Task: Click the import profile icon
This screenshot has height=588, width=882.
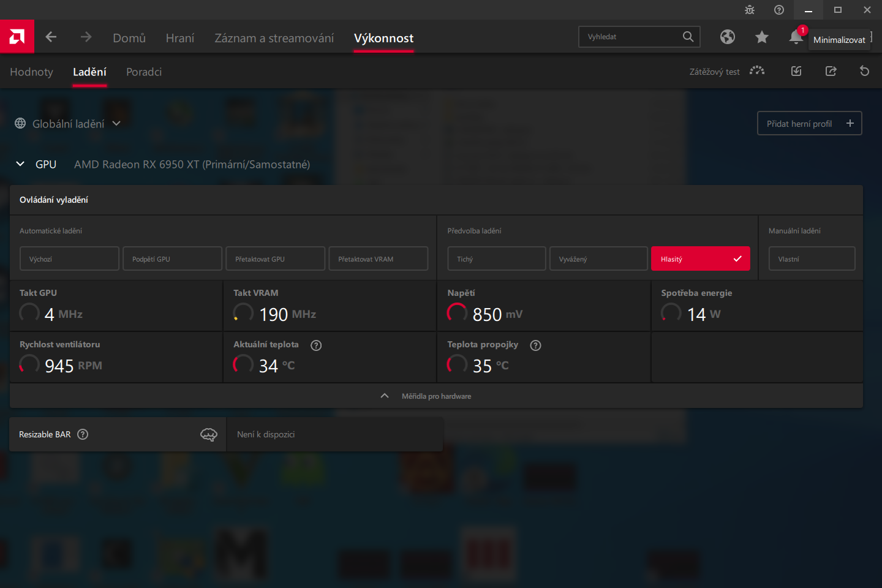Action: 796,71
